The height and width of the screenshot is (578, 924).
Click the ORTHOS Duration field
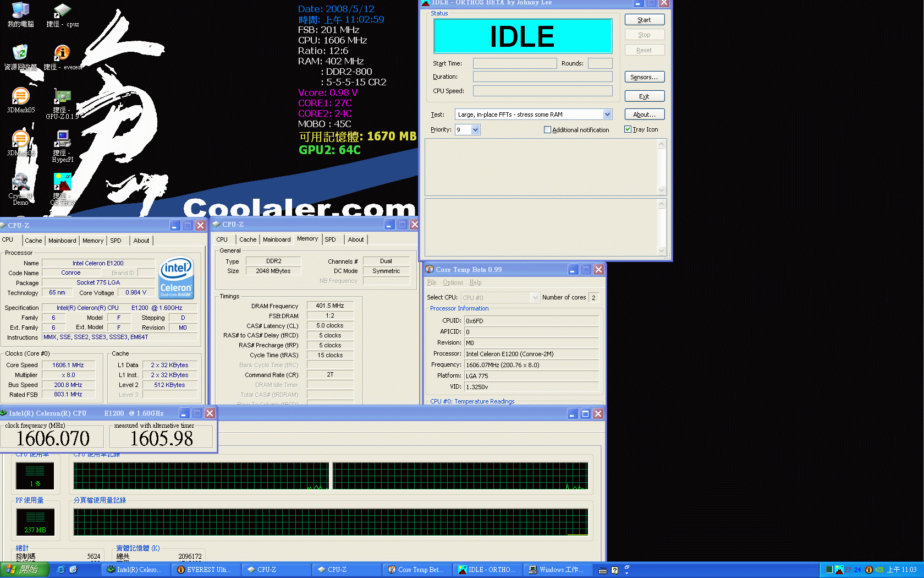(x=543, y=77)
